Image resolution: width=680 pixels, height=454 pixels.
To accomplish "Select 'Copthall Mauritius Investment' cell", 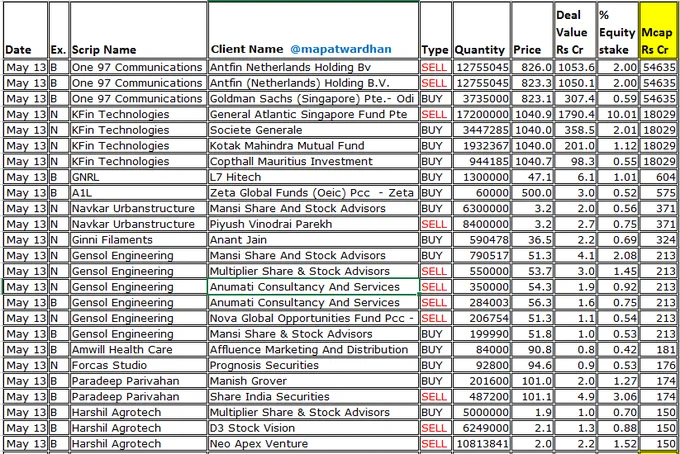I will pyautogui.click(x=314, y=161).
